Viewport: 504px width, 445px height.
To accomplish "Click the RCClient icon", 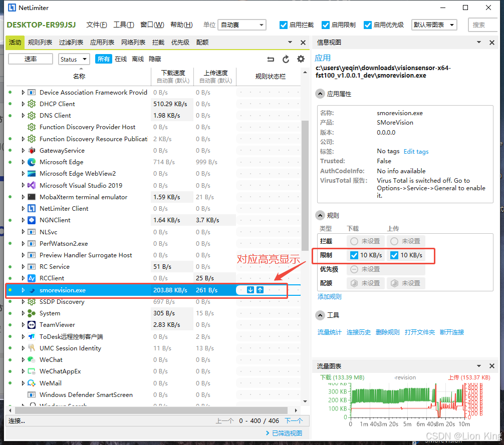I will click(x=32, y=278).
